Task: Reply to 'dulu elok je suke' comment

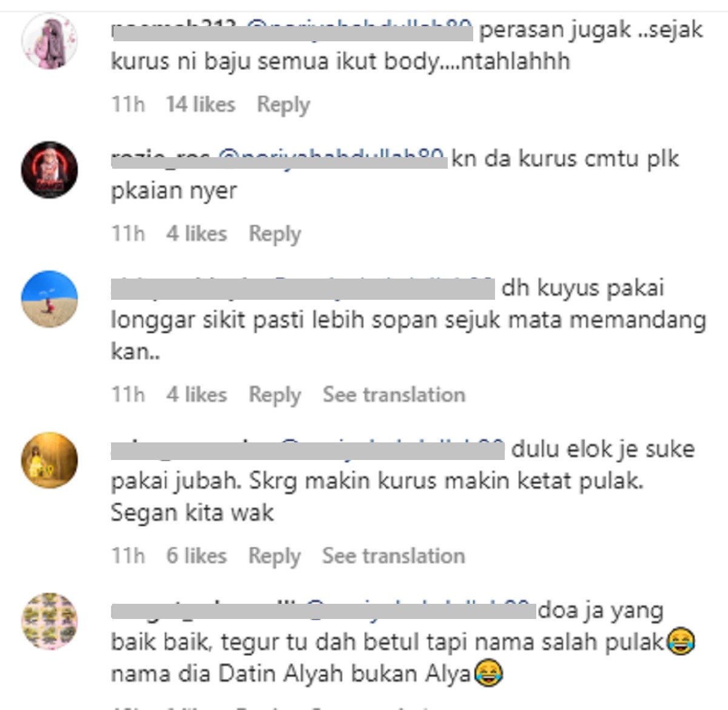Action: pos(275,556)
